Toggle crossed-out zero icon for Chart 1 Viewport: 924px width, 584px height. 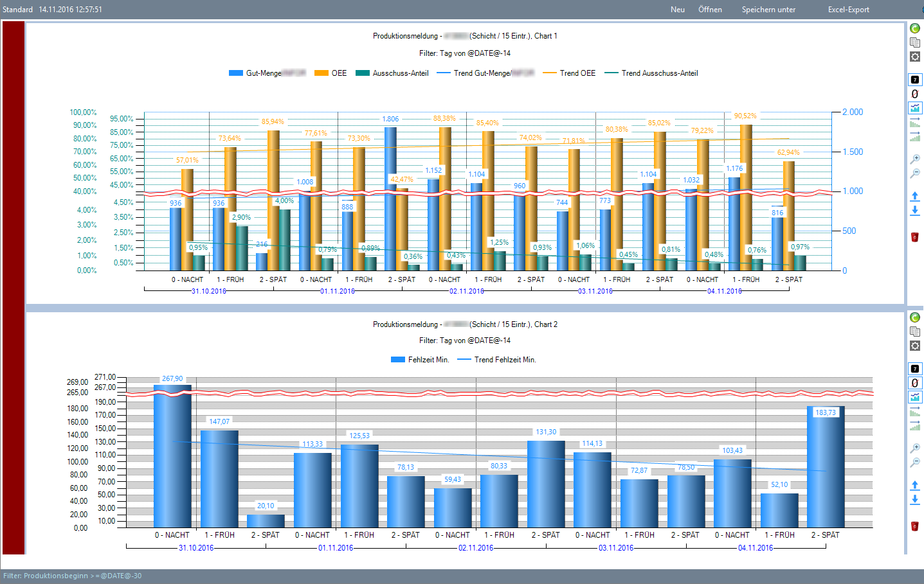coord(915,94)
